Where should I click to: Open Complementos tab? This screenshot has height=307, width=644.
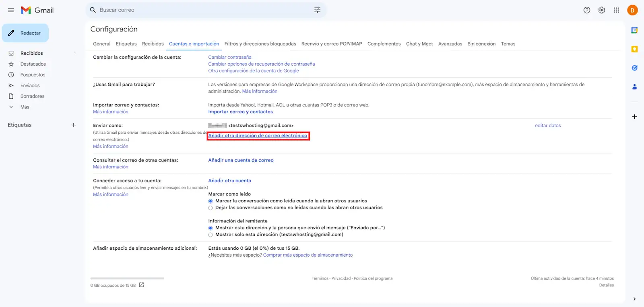coord(384,44)
